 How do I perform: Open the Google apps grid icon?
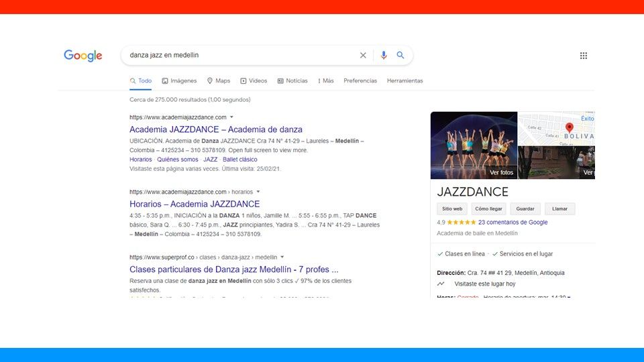[584, 56]
